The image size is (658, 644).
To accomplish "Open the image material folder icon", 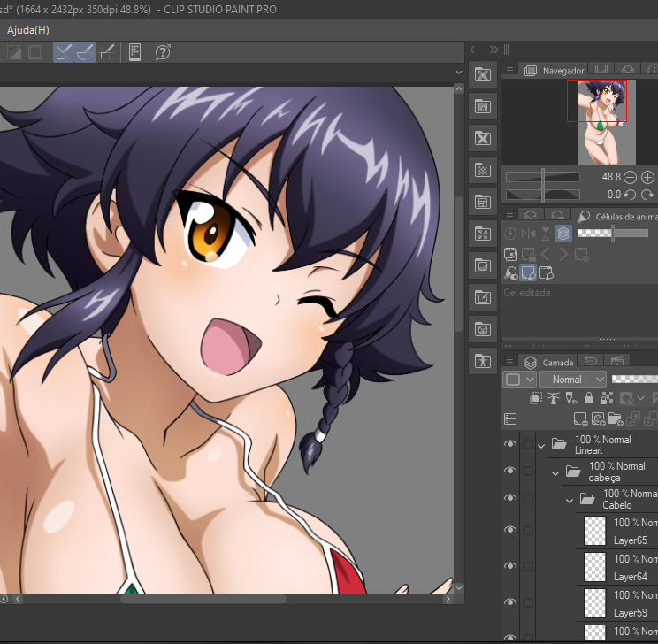I will (x=483, y=265).
